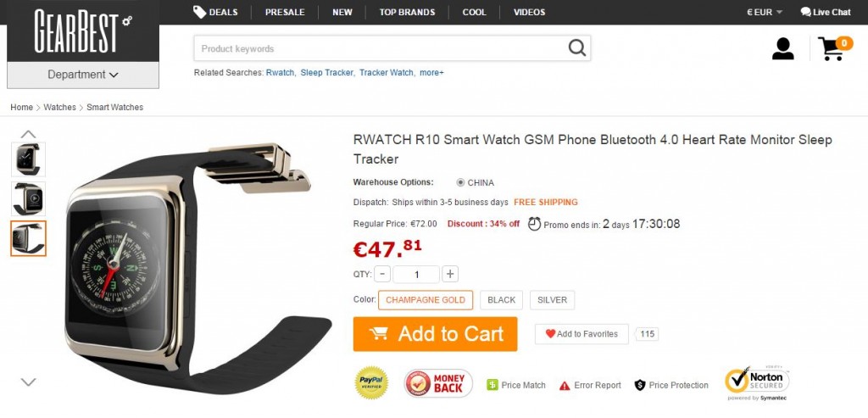The image size is (868, 418).
Task: Click the PayPal Verified badge
Action: 371,382
